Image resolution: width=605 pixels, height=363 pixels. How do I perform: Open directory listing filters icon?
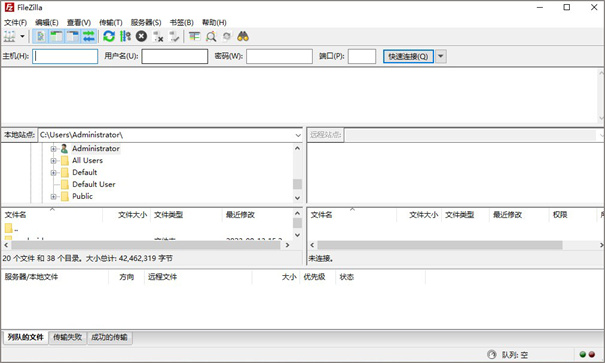pos(194,37)
